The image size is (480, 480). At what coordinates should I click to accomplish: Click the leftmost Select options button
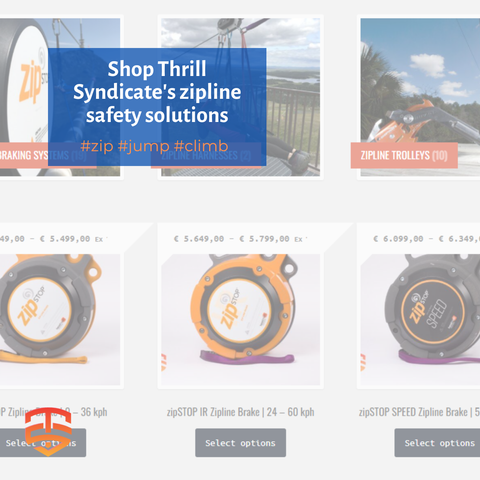click(43, 443)
